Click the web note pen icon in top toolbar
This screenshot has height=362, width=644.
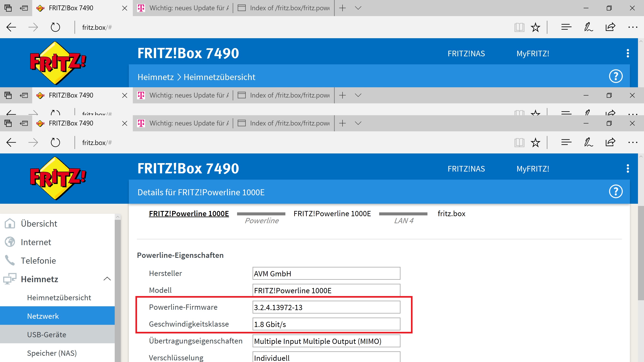click(x=588, y=27)
